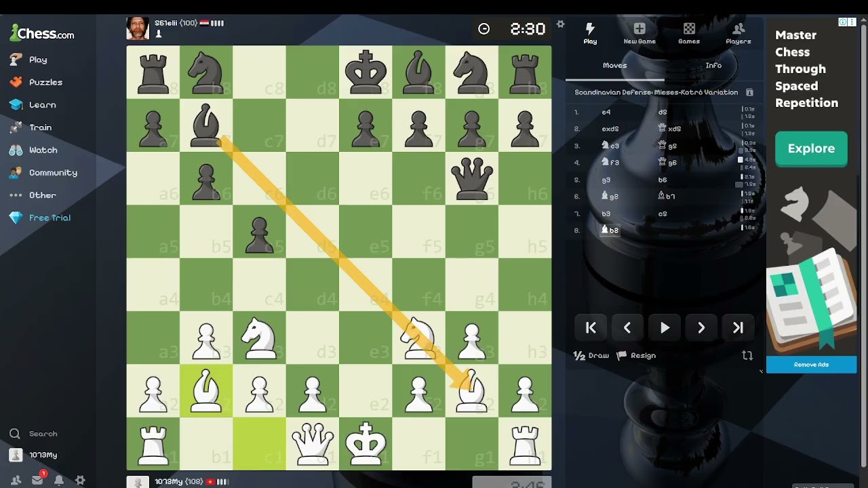This screenshot has height=488, width=868.
Task: Select the New Game tab
Action: pyautogui.click(x=639, y=33)
